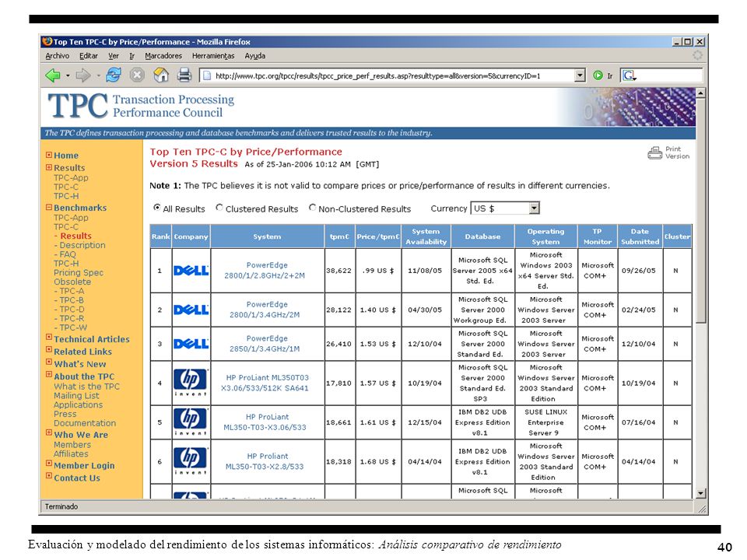
Task: Open the Pricing Spec sidebar link
Action: [79, 272]
